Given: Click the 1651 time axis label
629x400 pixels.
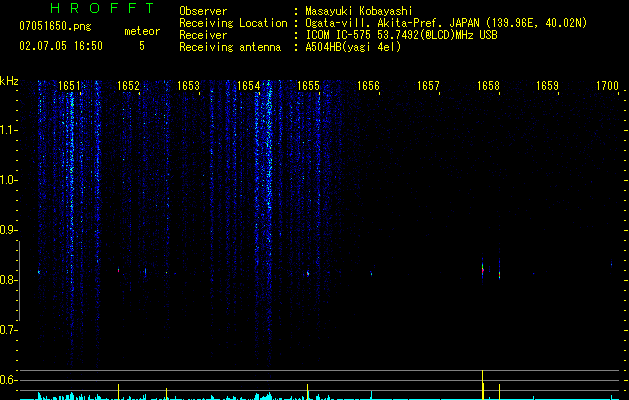Looking at the screenshot, I should point(69,86).
